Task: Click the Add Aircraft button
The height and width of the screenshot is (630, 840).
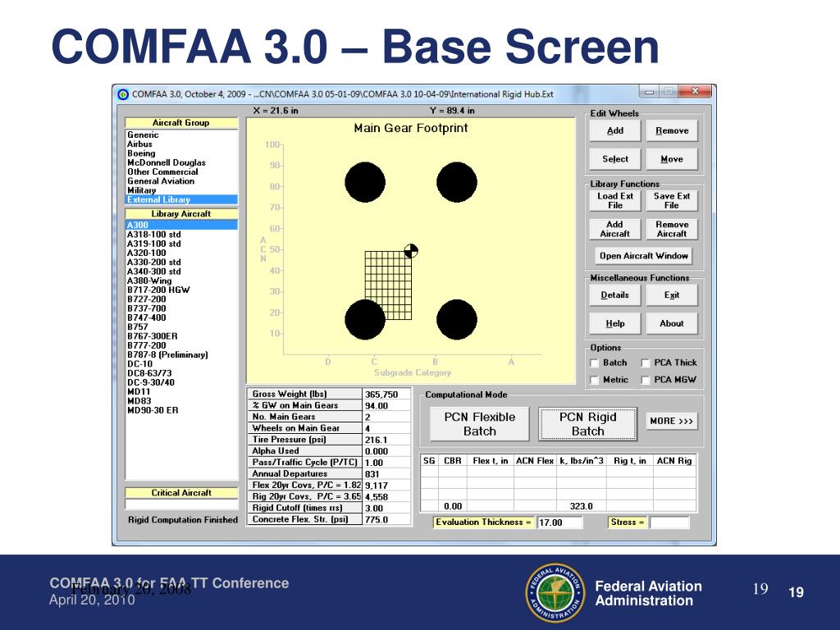Action: click(615, 229)
